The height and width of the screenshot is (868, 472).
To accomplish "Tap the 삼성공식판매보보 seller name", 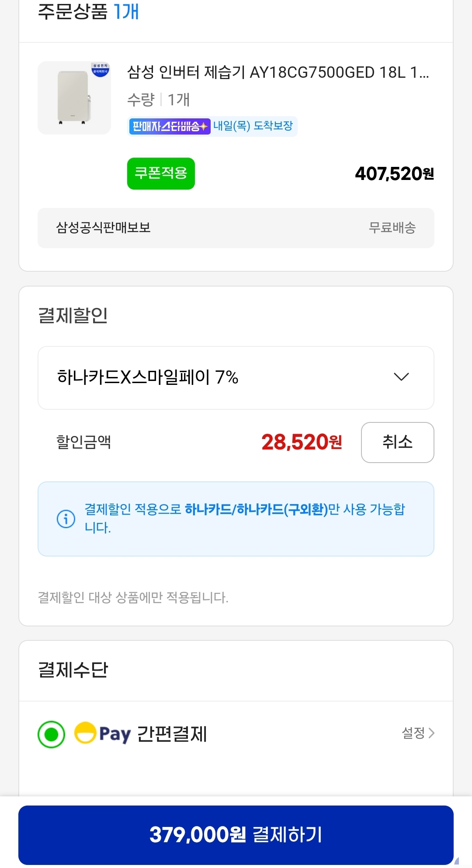I will point(103,228).
